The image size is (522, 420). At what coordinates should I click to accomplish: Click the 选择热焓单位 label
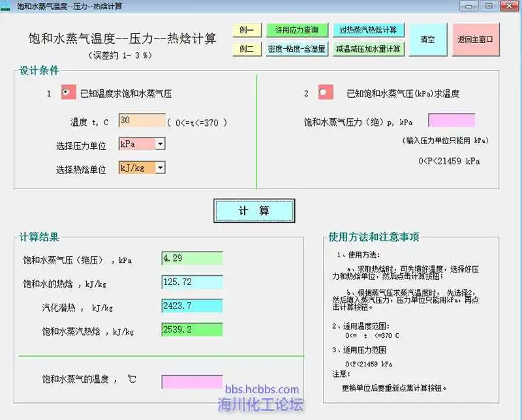coord(81,170)
